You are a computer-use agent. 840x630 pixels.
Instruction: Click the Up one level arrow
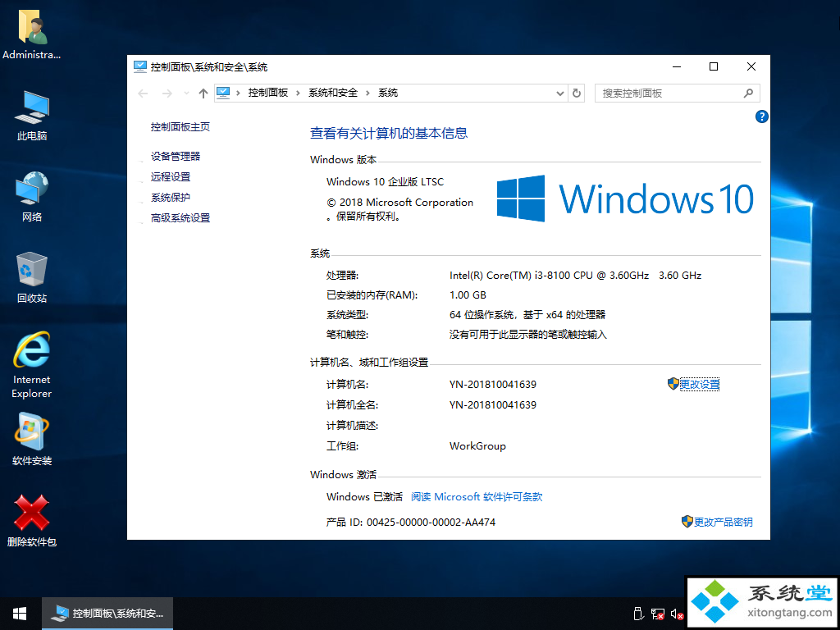click(x=203, y=94)
